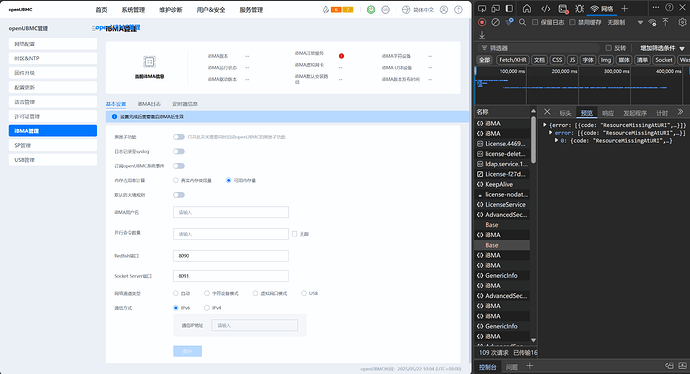Open 许可证管理 in the left sidebar
Screen dimensions: 690x374
[x=53, y=117]
